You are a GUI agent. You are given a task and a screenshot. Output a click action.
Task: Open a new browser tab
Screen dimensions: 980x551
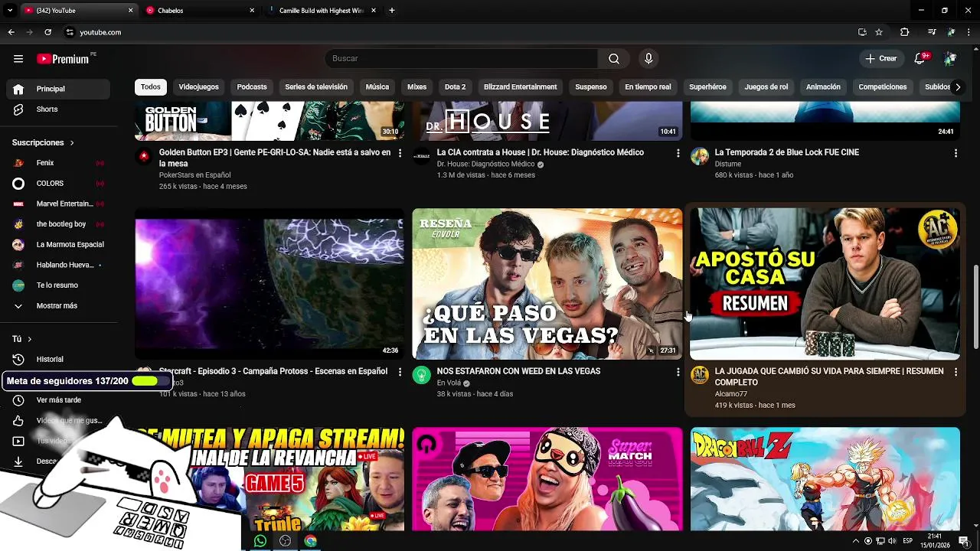[x=392, y=11]
